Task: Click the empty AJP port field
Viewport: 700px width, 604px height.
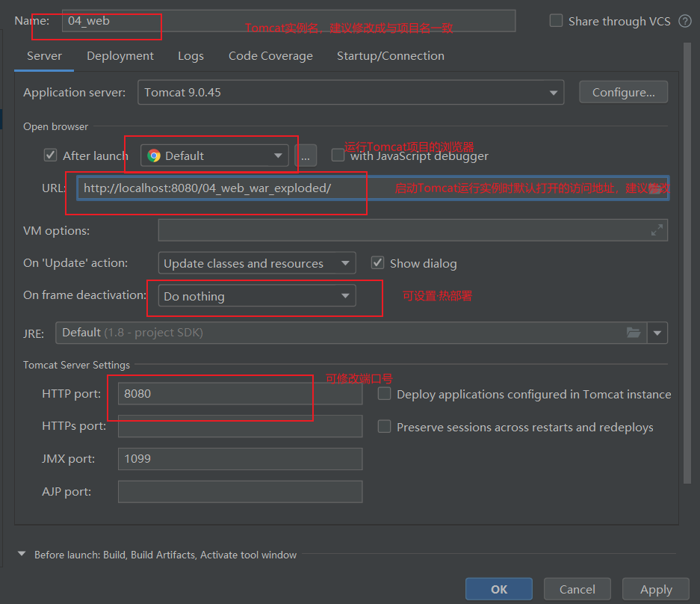Action: pos(240,491)
